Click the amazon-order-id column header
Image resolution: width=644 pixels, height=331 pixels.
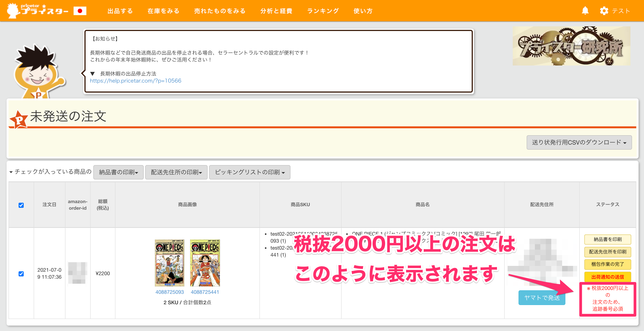pos(77,205)
